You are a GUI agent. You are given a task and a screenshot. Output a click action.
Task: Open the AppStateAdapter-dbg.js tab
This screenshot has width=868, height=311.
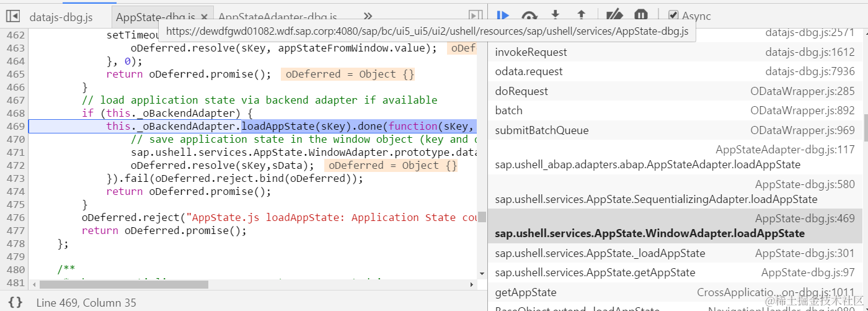278,17
